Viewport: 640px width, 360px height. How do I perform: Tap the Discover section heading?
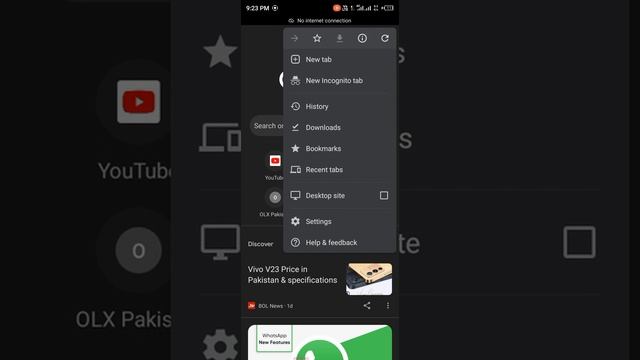pos(260,244)
